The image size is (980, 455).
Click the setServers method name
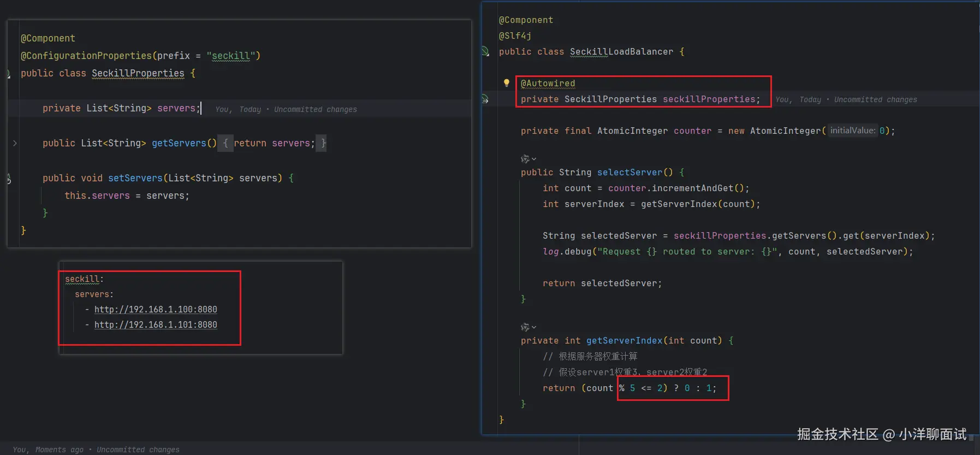click(135, 178)
